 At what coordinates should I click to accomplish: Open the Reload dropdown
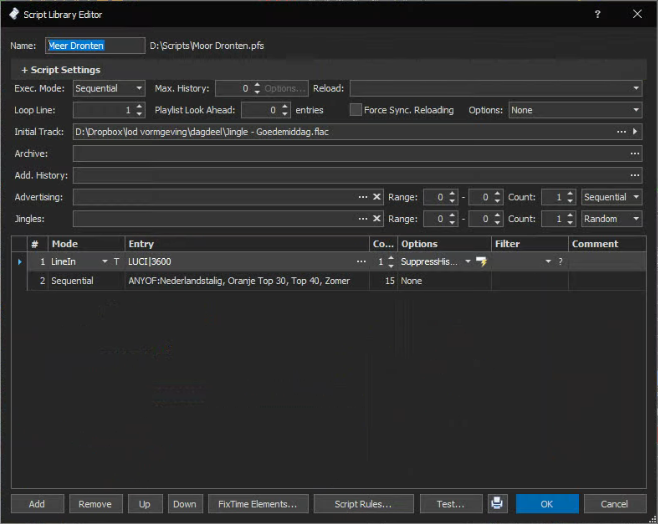click(496, 88)
